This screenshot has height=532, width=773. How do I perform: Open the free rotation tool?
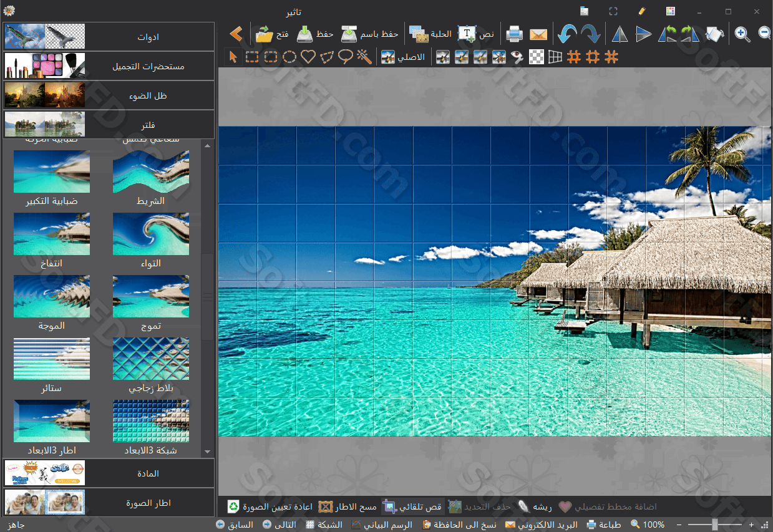(x=715, y=34)
